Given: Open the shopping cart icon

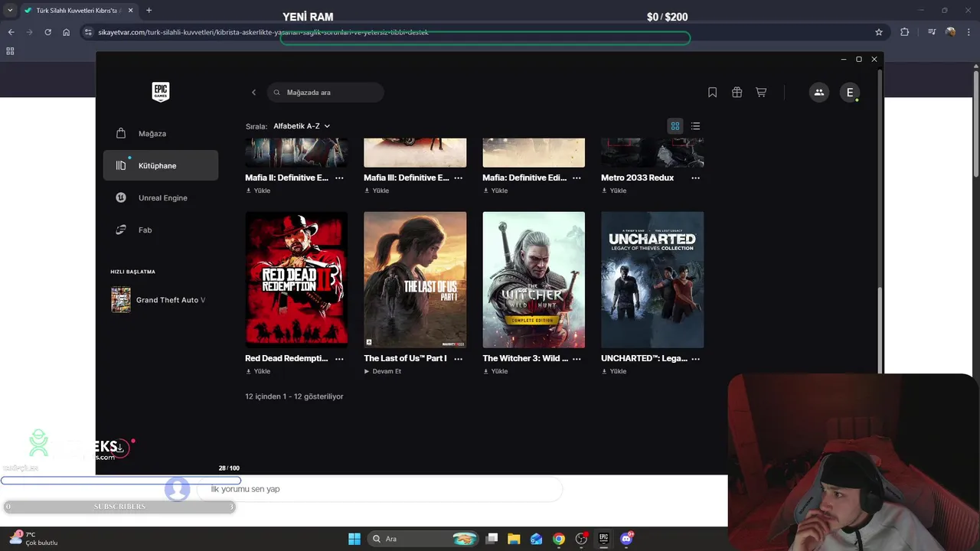Looking at the screenshot, I should pyautogui.click(x=761, y=93).
